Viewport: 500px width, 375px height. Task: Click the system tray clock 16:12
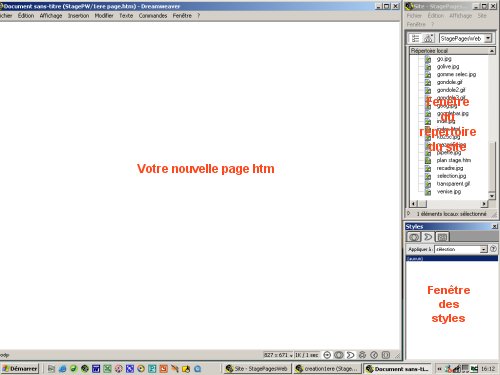pos(488,369)
